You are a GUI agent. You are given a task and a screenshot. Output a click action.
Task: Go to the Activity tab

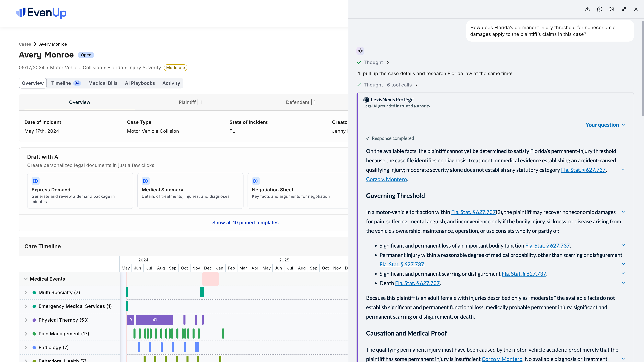click(171, 83)
